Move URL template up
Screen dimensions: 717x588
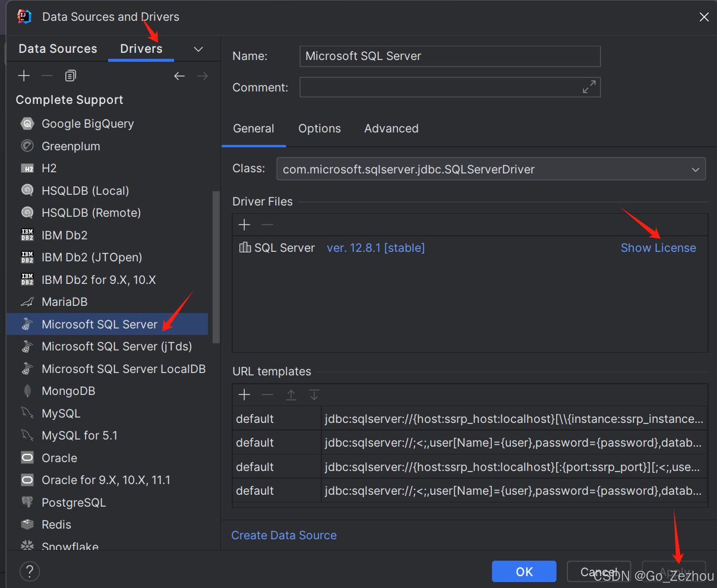(291, 395)
